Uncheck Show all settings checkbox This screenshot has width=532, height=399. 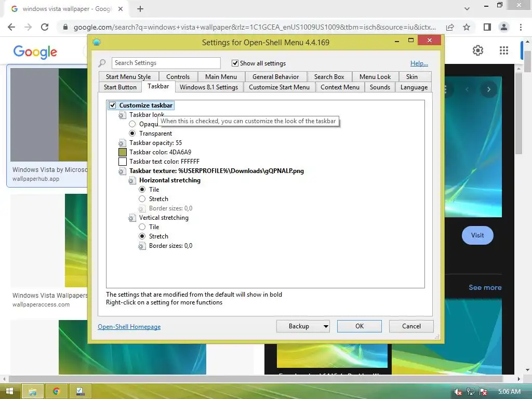pos(235,63)
